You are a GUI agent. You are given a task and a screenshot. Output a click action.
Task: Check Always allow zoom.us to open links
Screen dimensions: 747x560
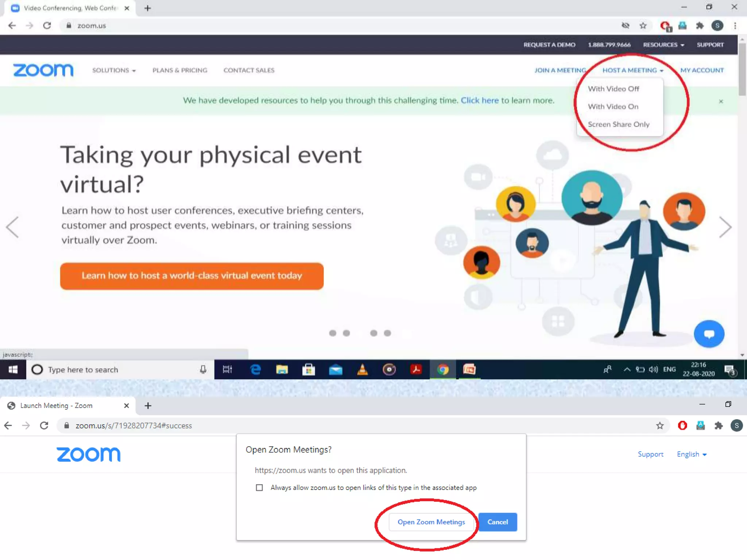point(259,488)
